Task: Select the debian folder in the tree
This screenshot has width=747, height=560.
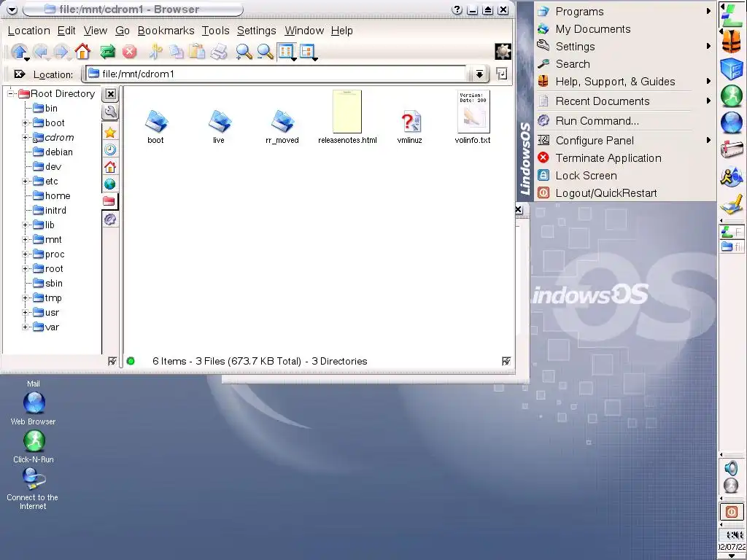Action: [53, 152]
